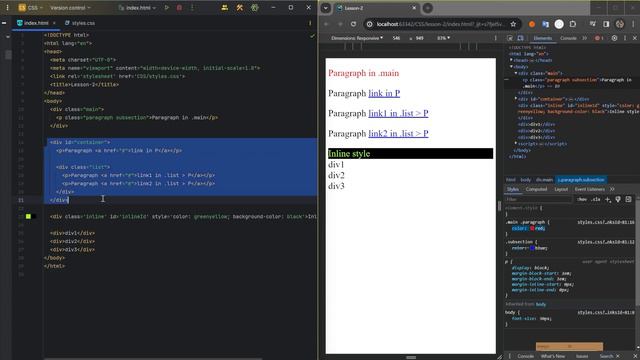
Task: Open the Event Listeners tab
Action: [x=590, y=189]
